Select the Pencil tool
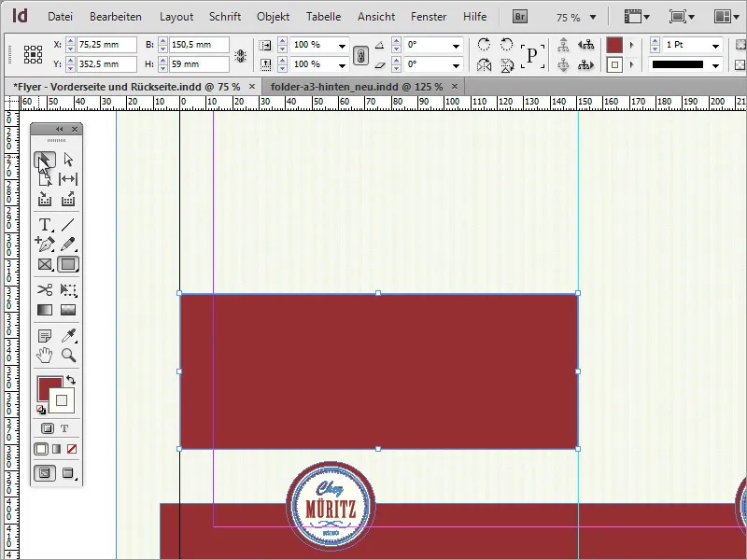747x560 pixels. (68, 244)
